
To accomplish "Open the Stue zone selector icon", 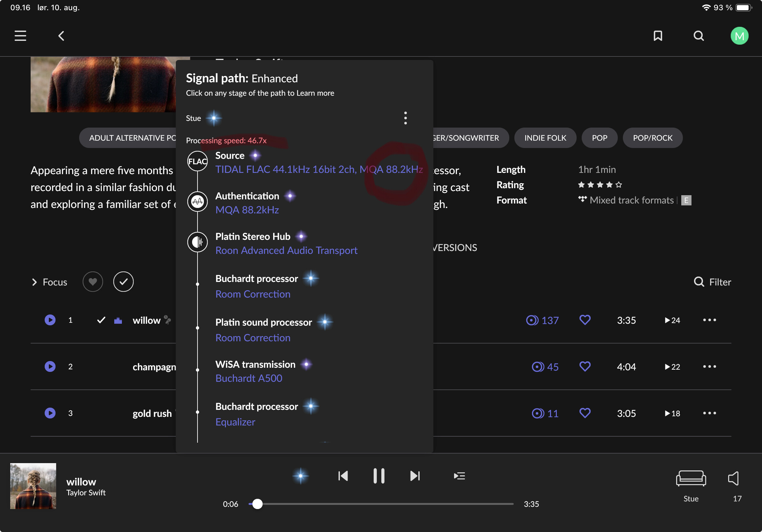I will (x=691, y=478).
